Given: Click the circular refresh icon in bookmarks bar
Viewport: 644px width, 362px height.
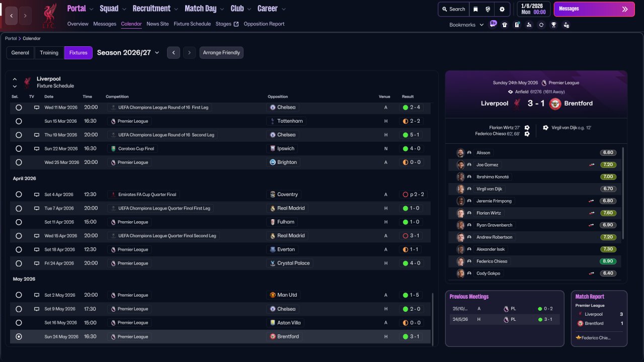Looking at the screenshot, I should [541, 25].
